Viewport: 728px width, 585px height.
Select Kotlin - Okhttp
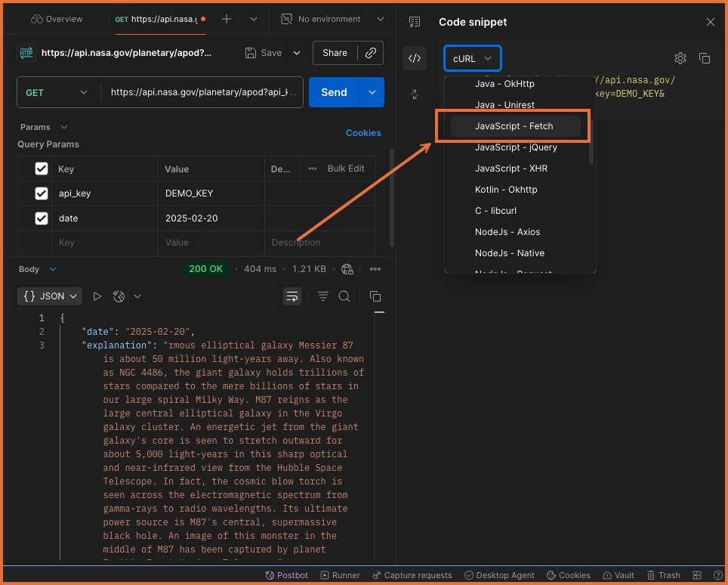(517, 190)
